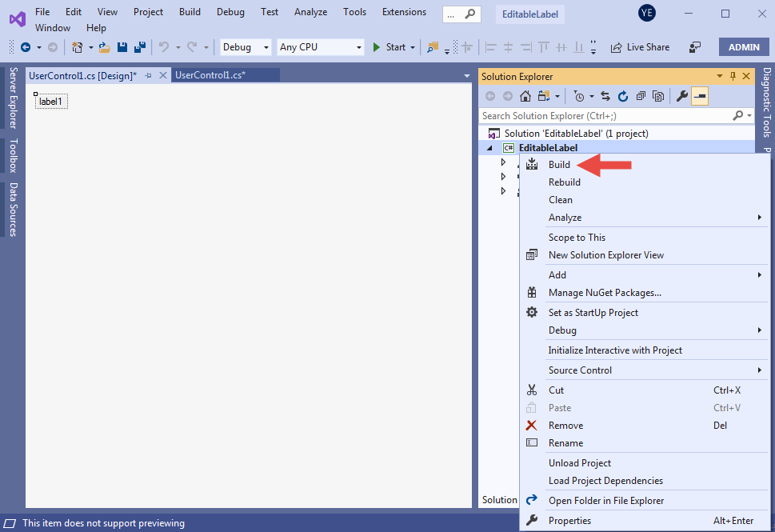Switch to the UserControl1.cs* code tab

tap(210, 75)
